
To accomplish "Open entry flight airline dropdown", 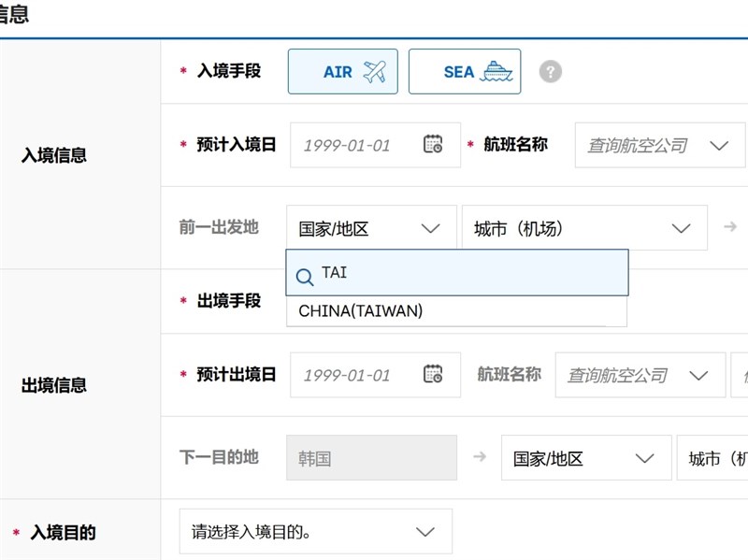I will 658,145.
